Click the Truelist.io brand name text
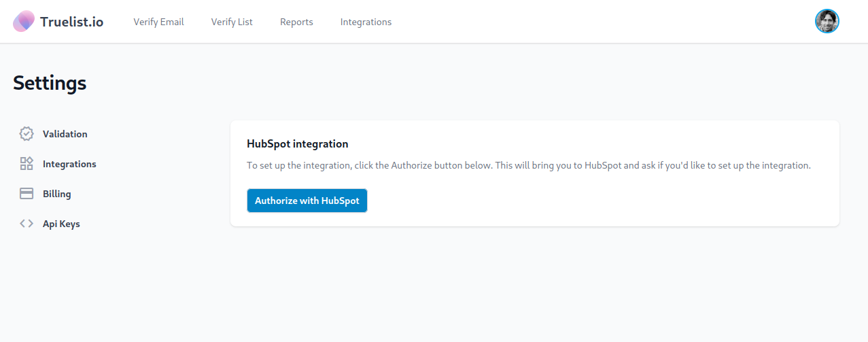Screen dimensions: 868x342 click(x=71, y=22)
